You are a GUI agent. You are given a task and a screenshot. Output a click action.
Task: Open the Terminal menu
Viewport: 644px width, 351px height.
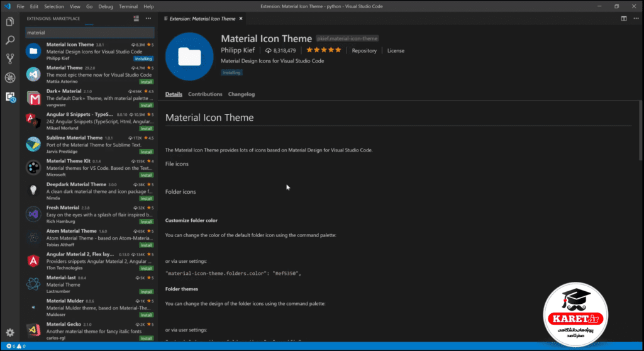tap(128, 6)
